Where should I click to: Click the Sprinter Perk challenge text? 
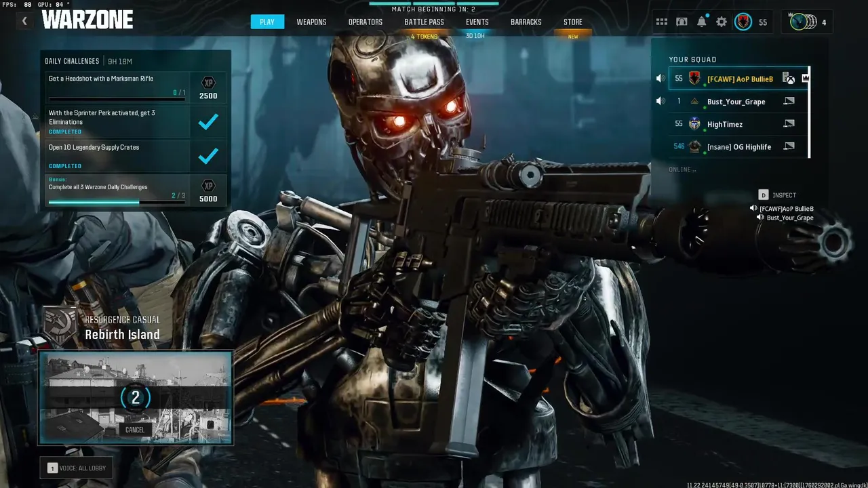click(102, 117)
